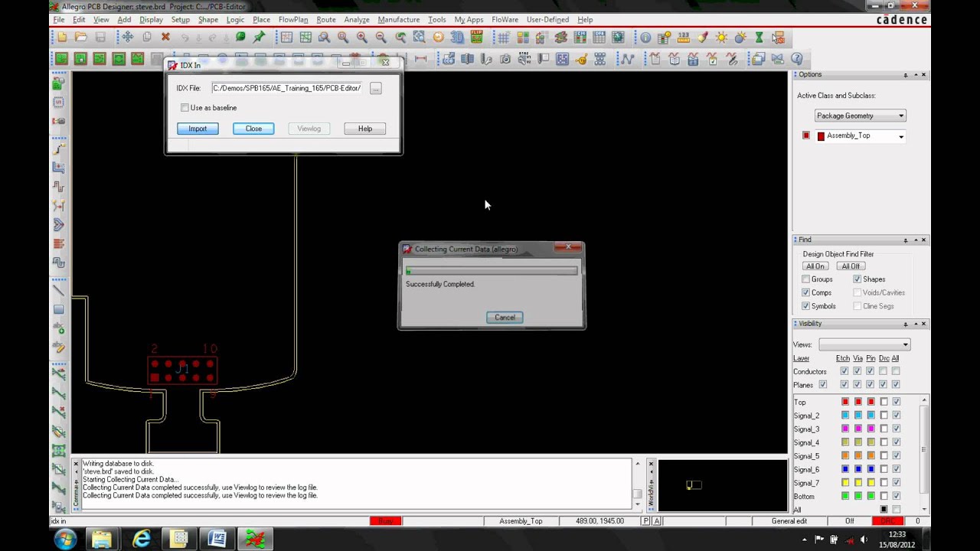
Task: Toggle Conductors Etch checkbox
Action: (844, 371)
